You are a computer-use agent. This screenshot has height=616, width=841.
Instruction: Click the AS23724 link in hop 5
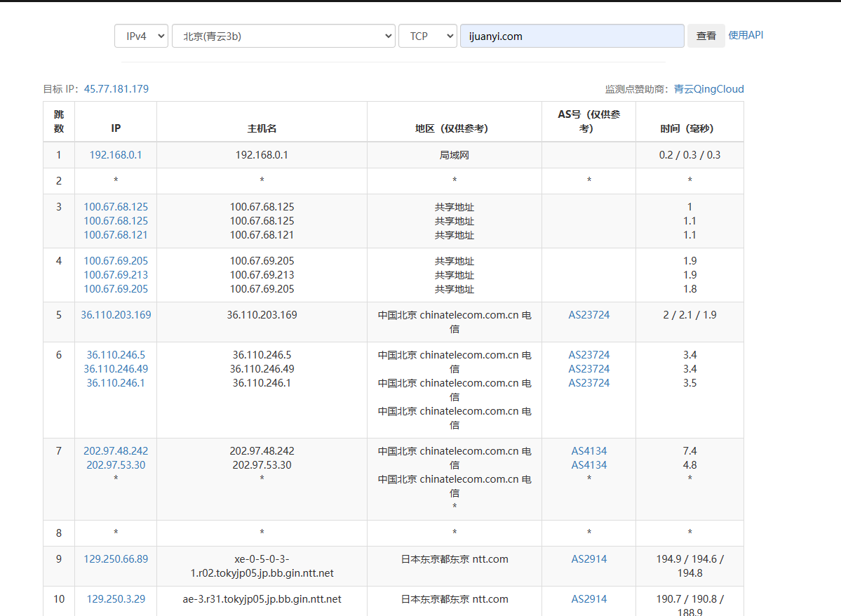589,315
